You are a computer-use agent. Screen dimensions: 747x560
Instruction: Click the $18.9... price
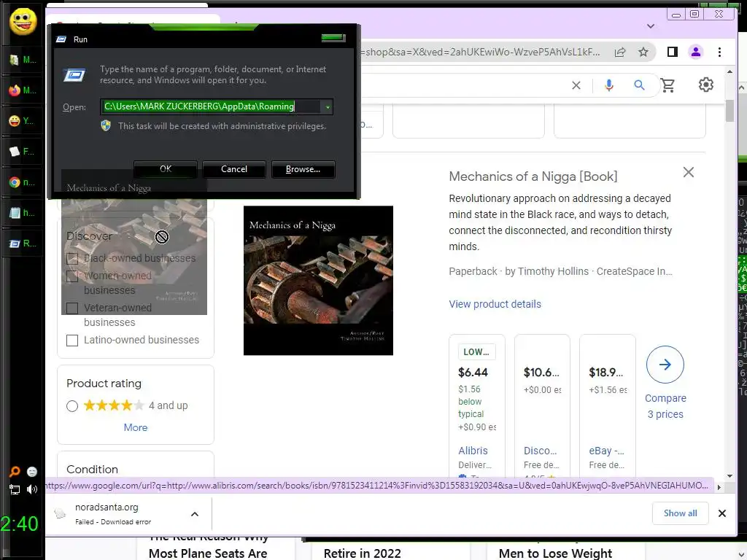605,373
